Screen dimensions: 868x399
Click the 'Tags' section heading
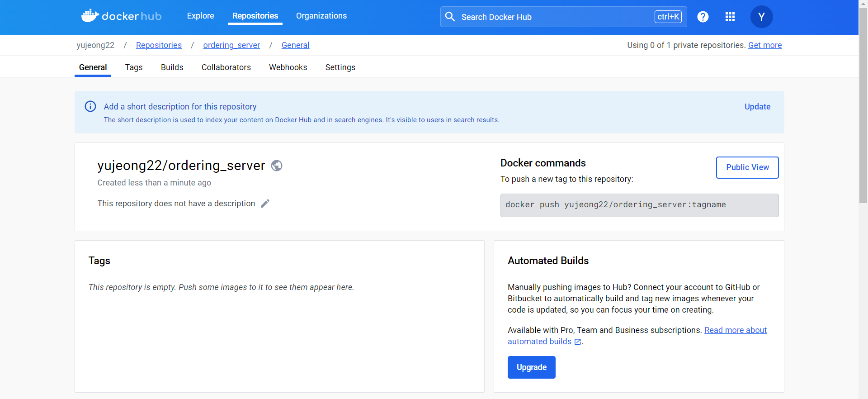pos(99,261)
